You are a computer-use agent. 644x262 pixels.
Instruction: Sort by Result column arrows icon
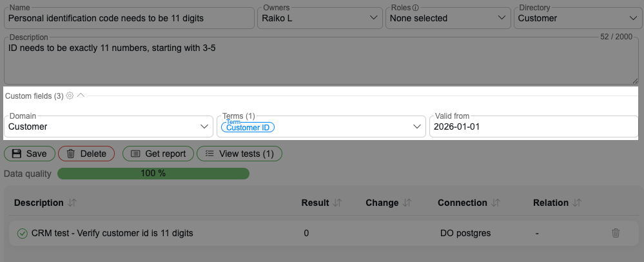coord(337,203)
